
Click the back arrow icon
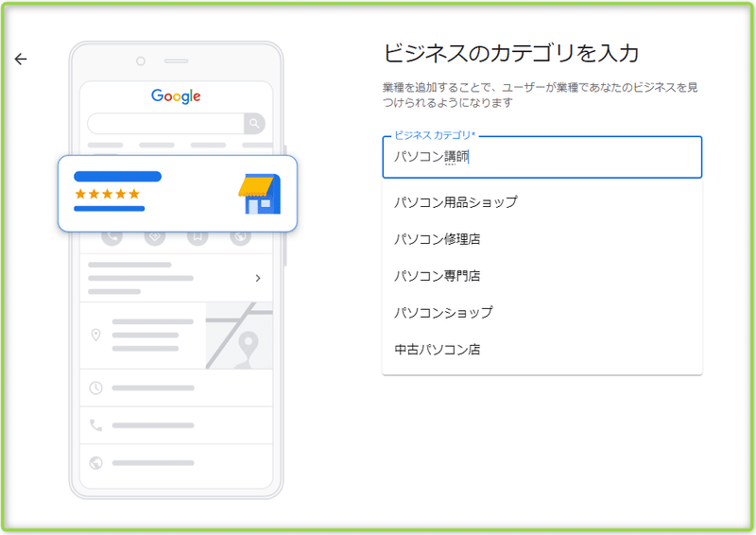[x=21, y=59]
